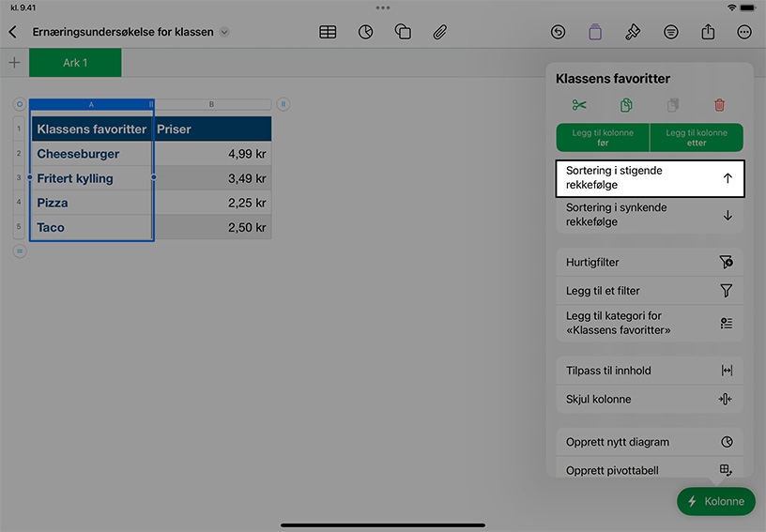Insert a table from the toolbar
Screen dimensions: 766x532
point(328,32)
